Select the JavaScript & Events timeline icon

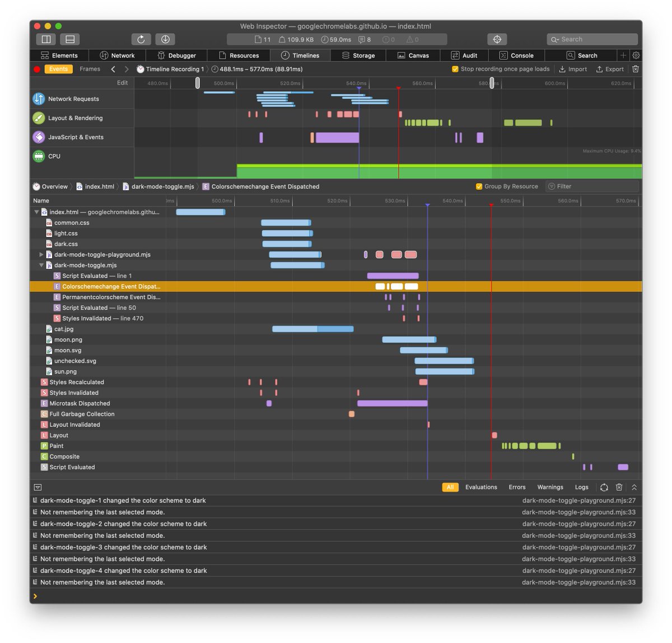click(x=39, y=137)
